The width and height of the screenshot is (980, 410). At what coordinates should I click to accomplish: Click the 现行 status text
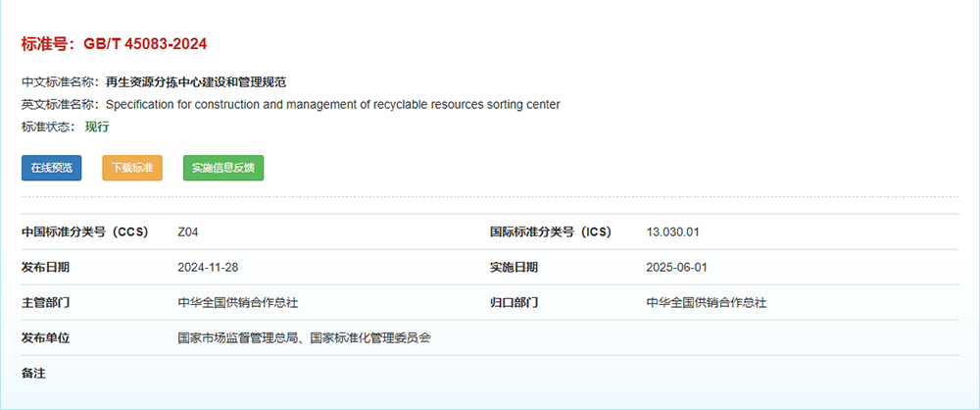(x=97, y=127)
